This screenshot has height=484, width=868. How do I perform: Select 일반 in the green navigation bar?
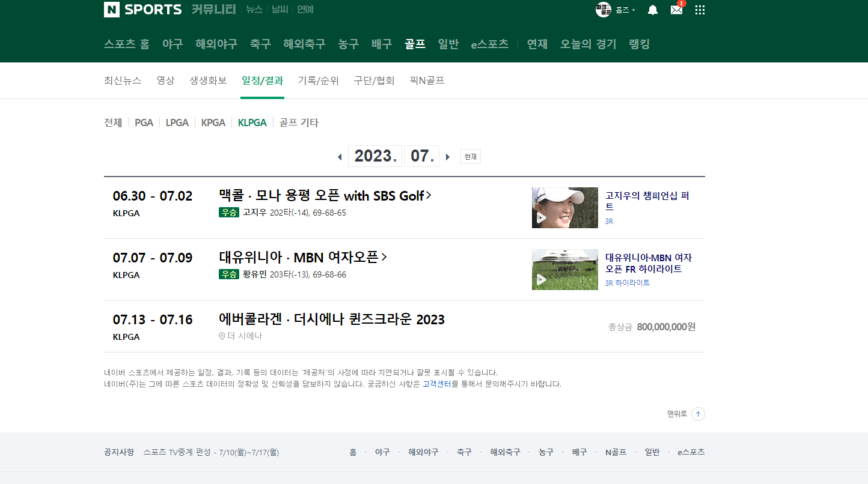(x=448, y=44)
